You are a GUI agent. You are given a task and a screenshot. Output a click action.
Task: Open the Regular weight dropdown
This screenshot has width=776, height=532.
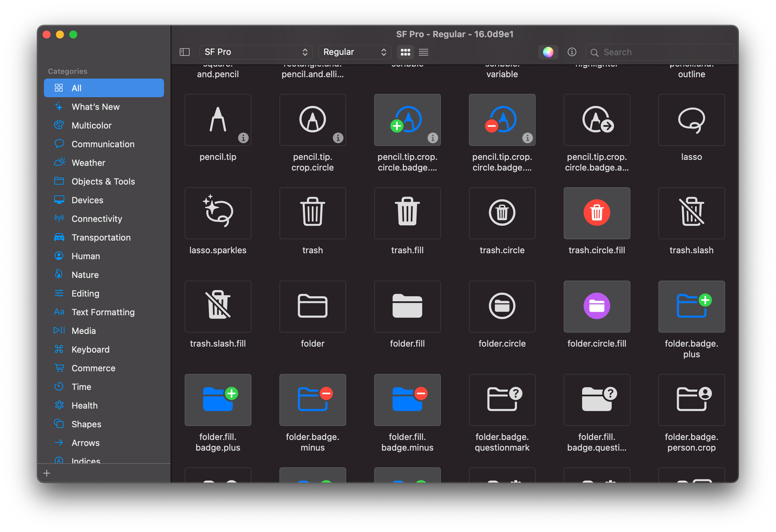355,52
